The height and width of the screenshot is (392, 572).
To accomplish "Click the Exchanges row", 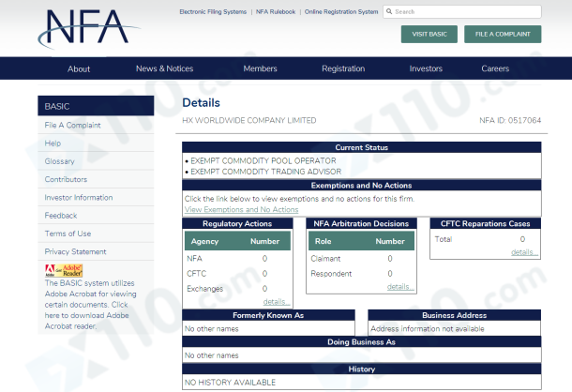I will click(x=237, y=288).
